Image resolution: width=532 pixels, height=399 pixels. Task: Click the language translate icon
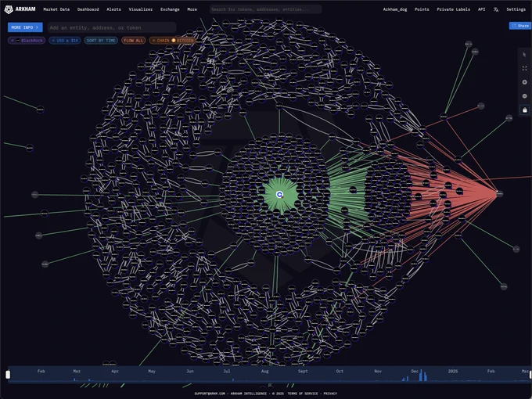point(496,9)
